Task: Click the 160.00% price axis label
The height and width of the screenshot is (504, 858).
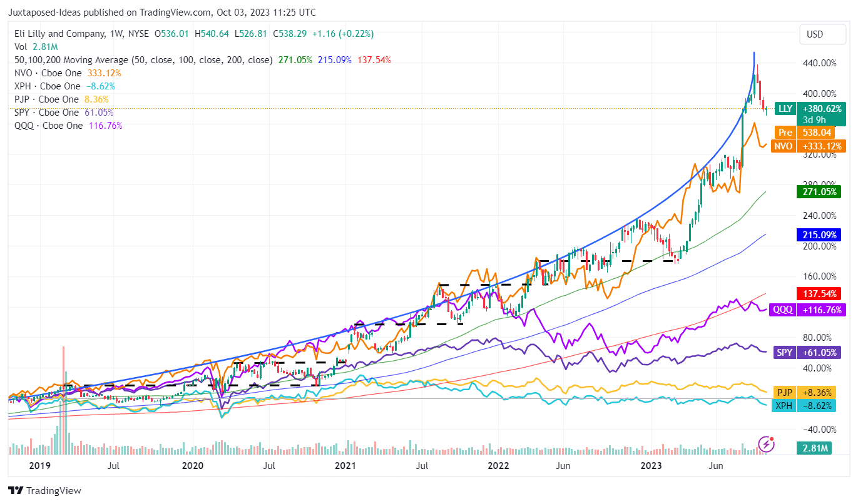Action: [x=819, y=276]
